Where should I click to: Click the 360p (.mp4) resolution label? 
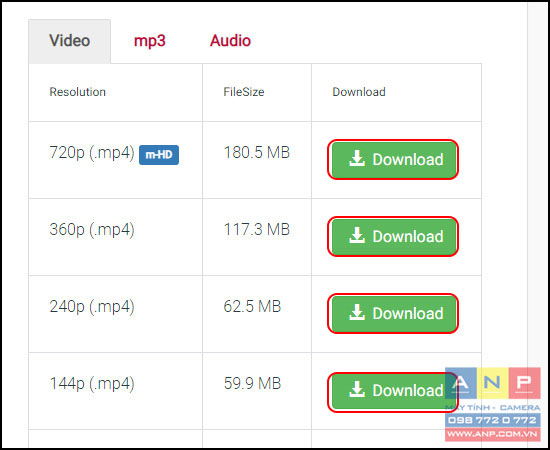(92, 230)
